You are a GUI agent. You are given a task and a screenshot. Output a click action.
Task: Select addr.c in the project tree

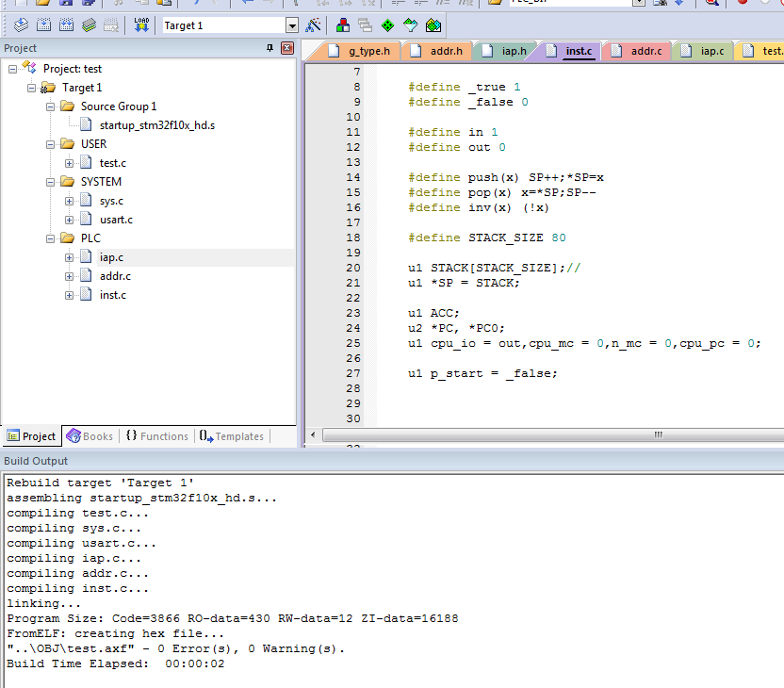(x=115, y=276)
